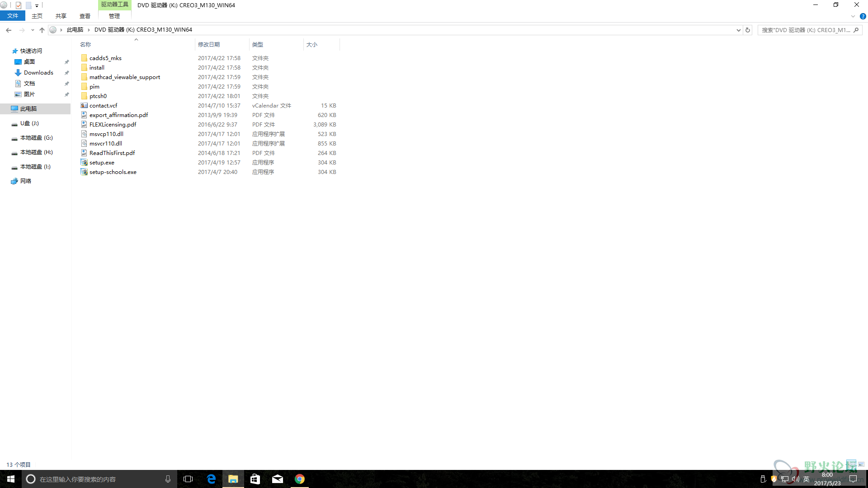868x488 pixels.
Task: Open 本地磁盘 (G:) drive
Action: pos(36,137)
